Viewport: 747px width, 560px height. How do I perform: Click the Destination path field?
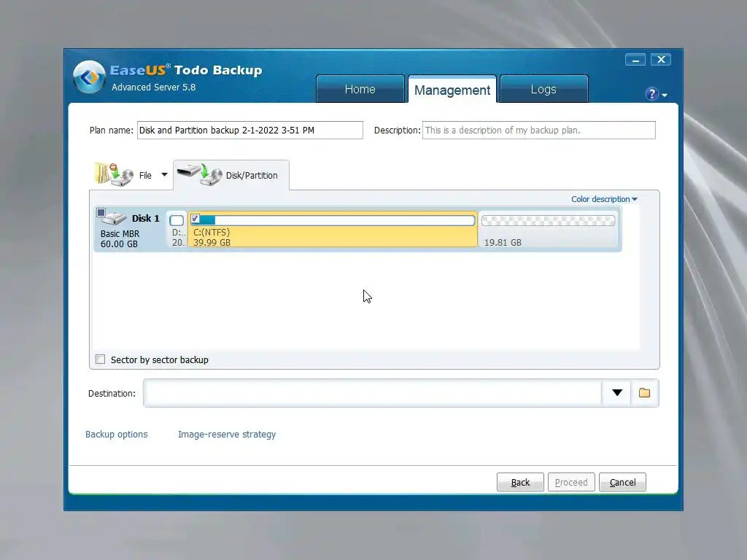tap(373, 393)
